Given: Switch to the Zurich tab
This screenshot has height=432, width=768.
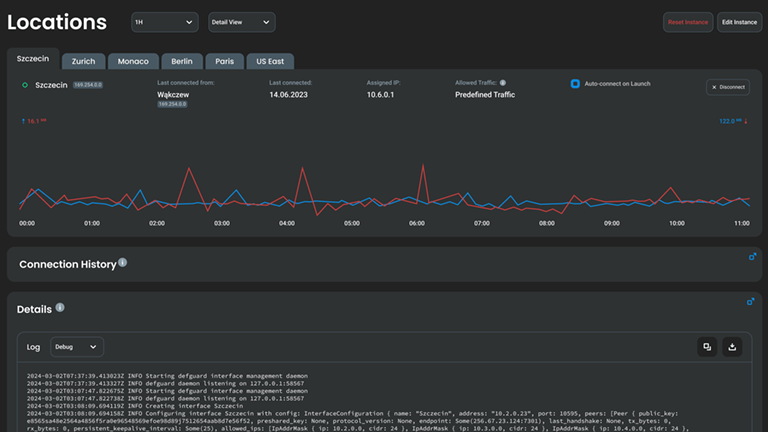Looking at the screenshot, I should click(83, 61).
